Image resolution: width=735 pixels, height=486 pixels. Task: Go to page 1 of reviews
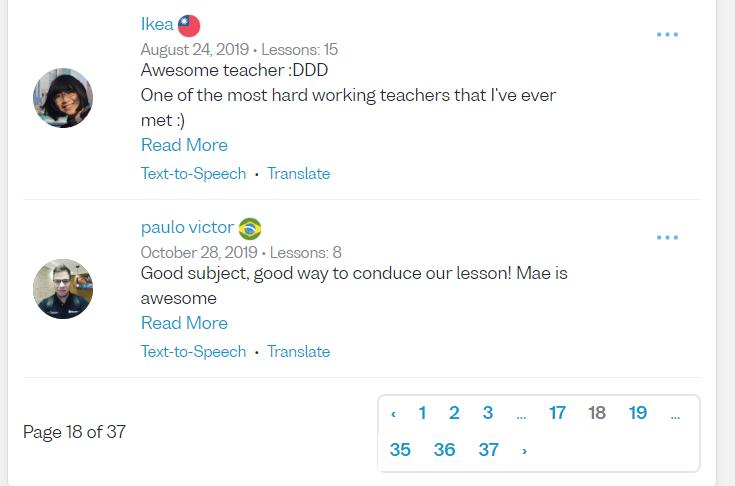pyautogui.click(x=422, y=413)
